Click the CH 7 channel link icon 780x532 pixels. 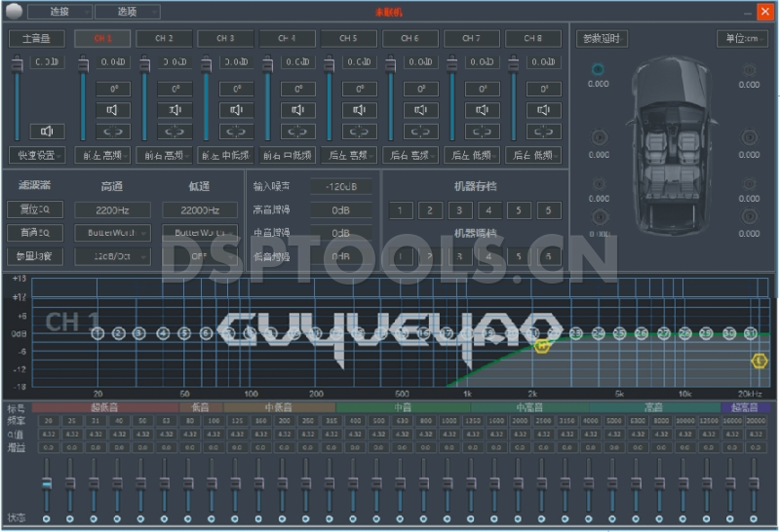[482, 132]
